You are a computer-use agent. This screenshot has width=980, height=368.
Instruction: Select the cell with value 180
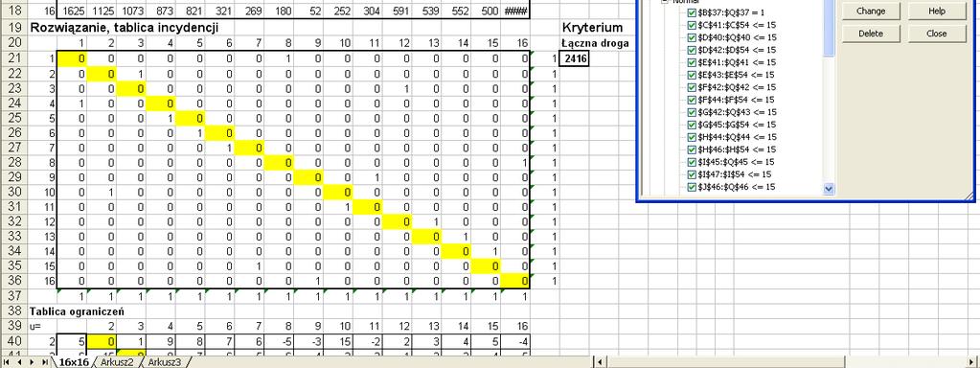pyautogui.click(x=279, y=11)
